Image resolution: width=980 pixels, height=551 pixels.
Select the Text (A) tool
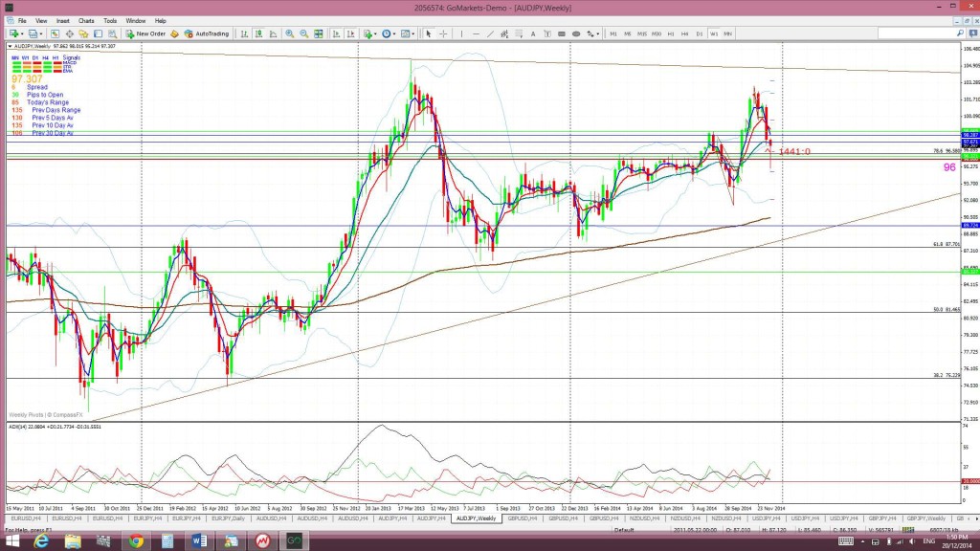tap(533, 33)
